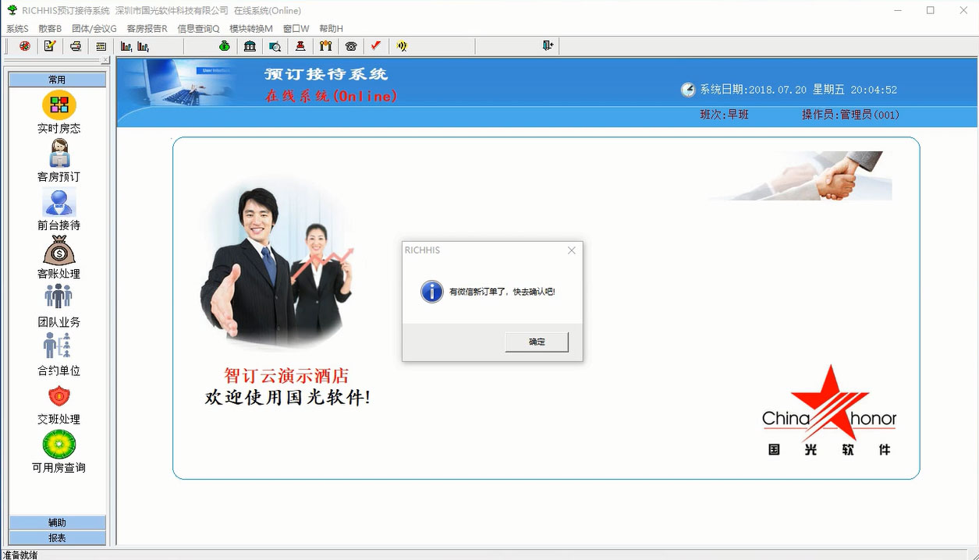Expand the 辅助 sidebar section
The height and width of the screenshot is (560, 979).
coord(57,523)
